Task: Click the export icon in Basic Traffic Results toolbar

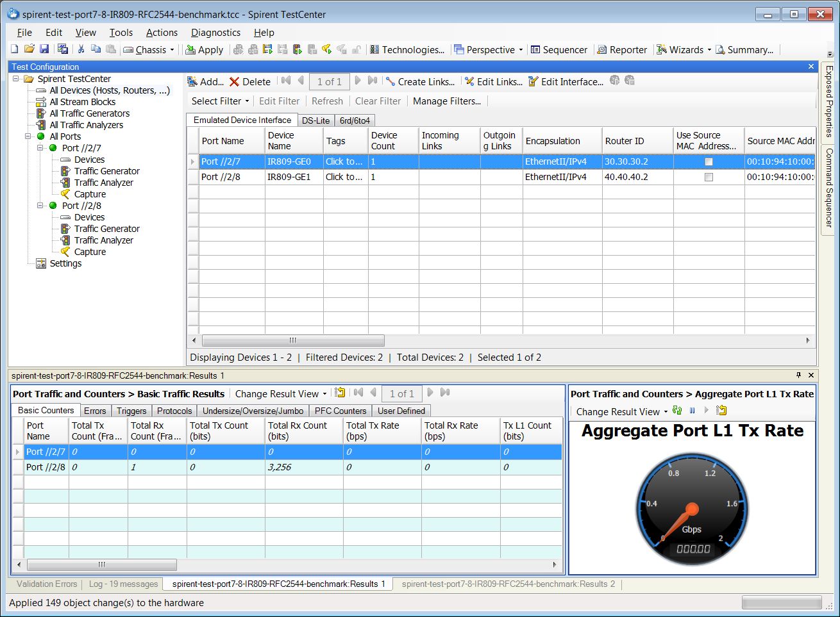Action: pyautogui.click(x=340, y=393)
